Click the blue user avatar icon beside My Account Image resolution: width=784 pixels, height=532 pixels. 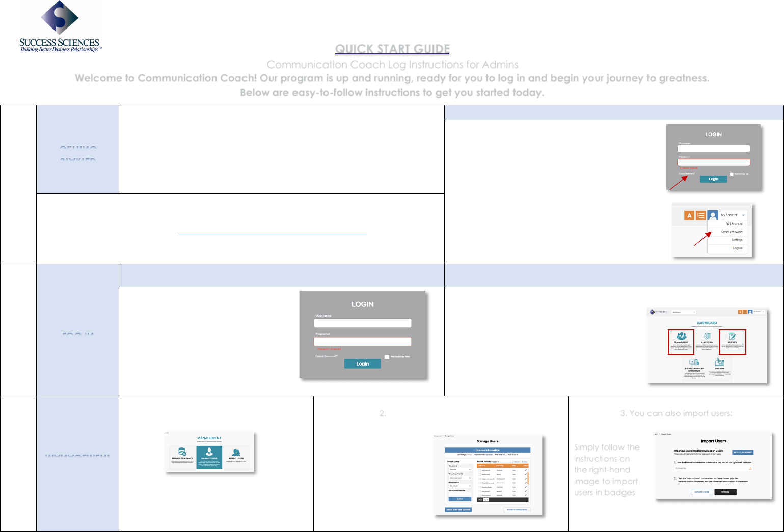tap(713, 215)
